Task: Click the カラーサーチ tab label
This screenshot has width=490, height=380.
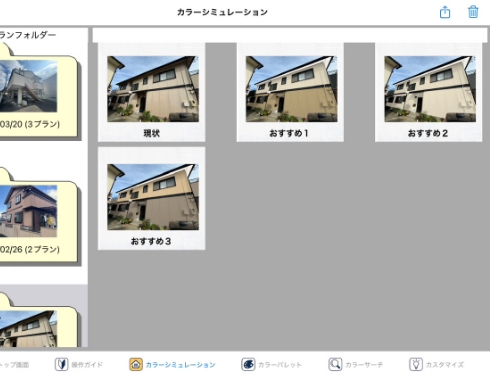Action: [x=364, y=365]
